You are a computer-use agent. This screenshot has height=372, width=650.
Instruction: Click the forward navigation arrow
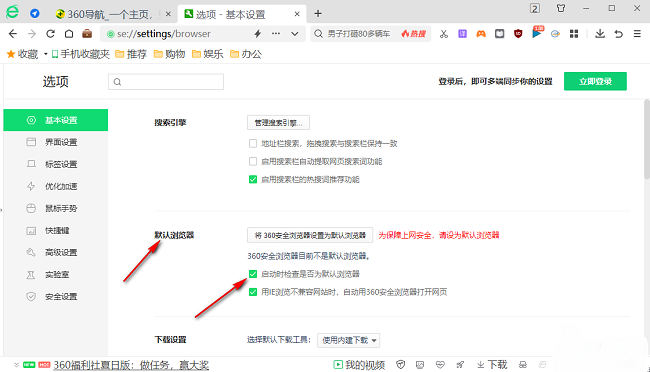[x=32, y=34]
